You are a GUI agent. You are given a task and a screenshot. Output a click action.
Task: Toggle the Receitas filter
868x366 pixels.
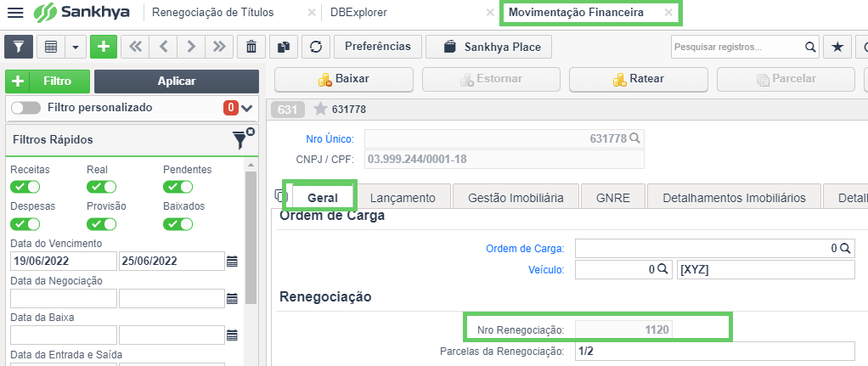(25, 187)
